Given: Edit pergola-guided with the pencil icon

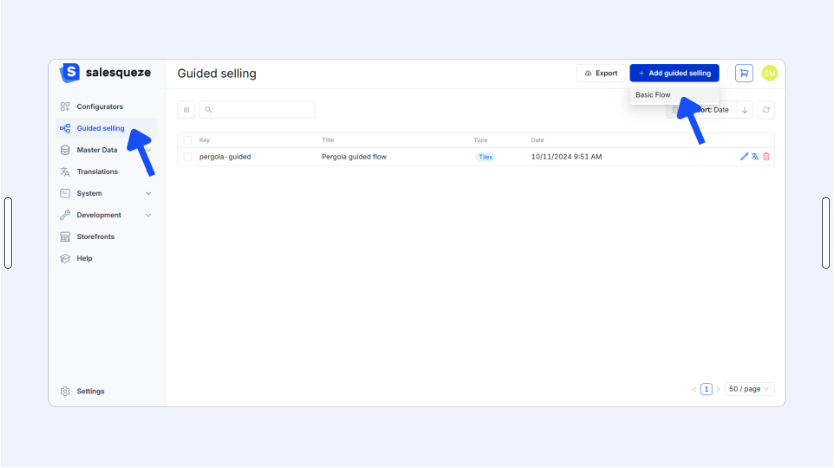Looking at the screenshot, I should point(744,157).
